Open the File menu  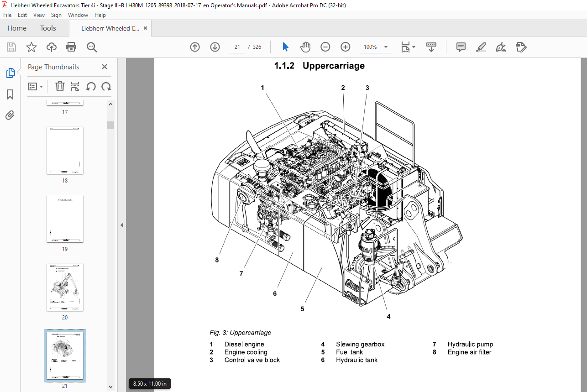point(7,15)
